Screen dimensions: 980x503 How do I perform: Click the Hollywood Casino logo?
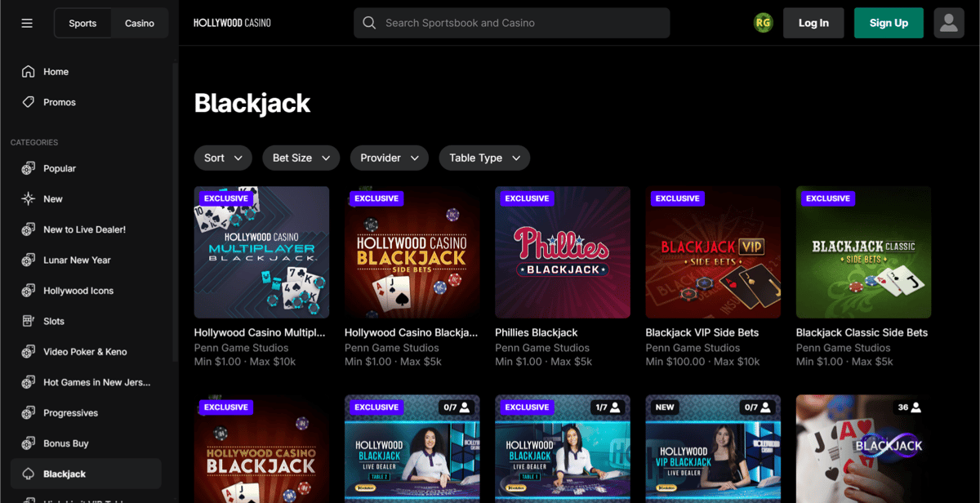click(x=232, y=23)
